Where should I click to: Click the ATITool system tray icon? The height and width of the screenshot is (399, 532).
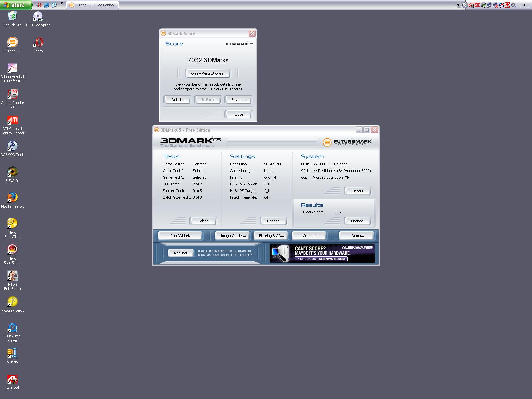tap(471, 5)
